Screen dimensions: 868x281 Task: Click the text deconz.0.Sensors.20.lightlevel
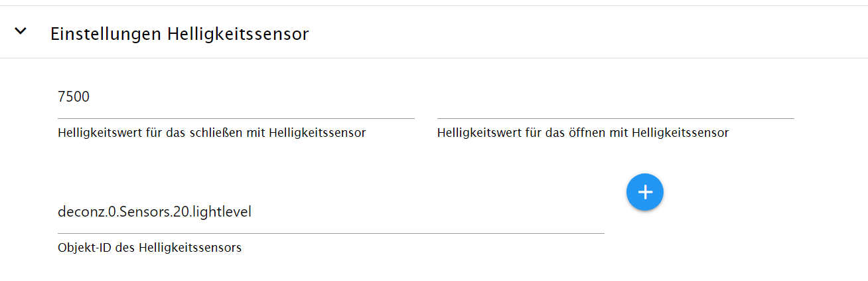[155, 212]
